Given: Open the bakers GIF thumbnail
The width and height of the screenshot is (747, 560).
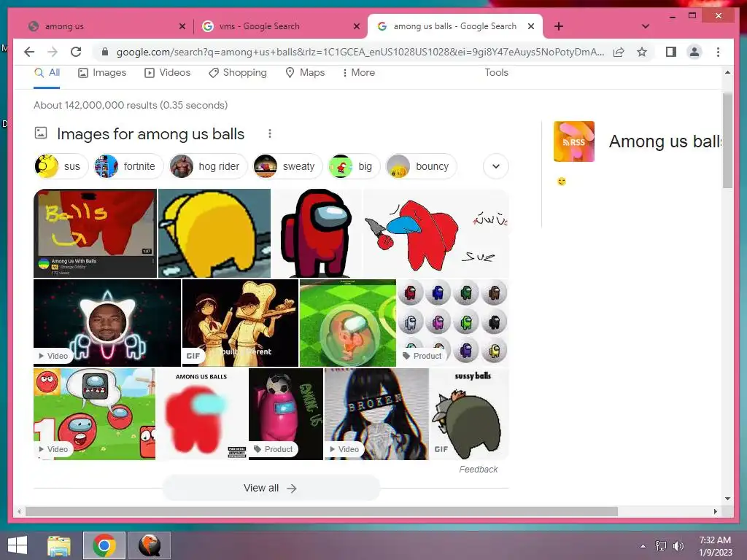Looking at the screenshot, I should (x=240, y=323).
